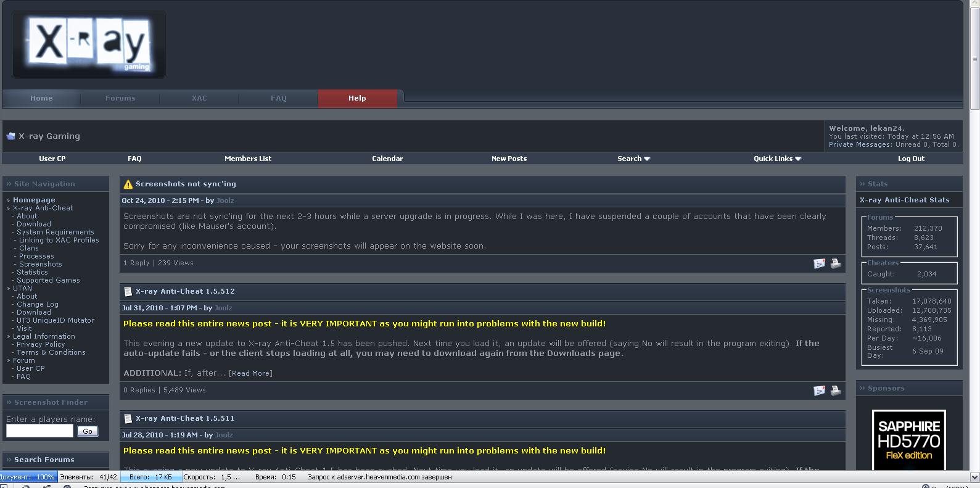Click the Cheaters Caught value '2,034'
The image size is (980, 488).
coord(926,274)
